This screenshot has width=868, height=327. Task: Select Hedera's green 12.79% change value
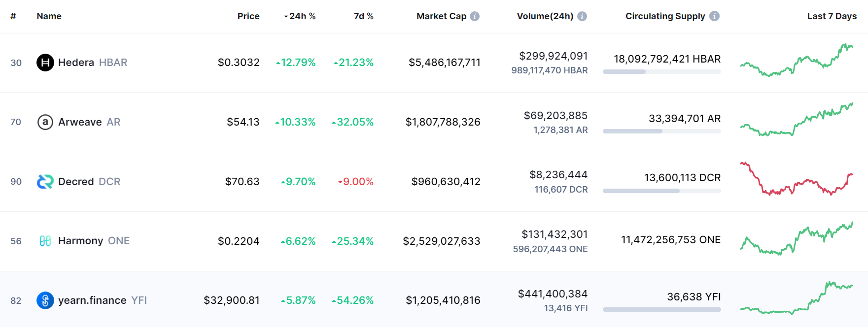[297, 63]
